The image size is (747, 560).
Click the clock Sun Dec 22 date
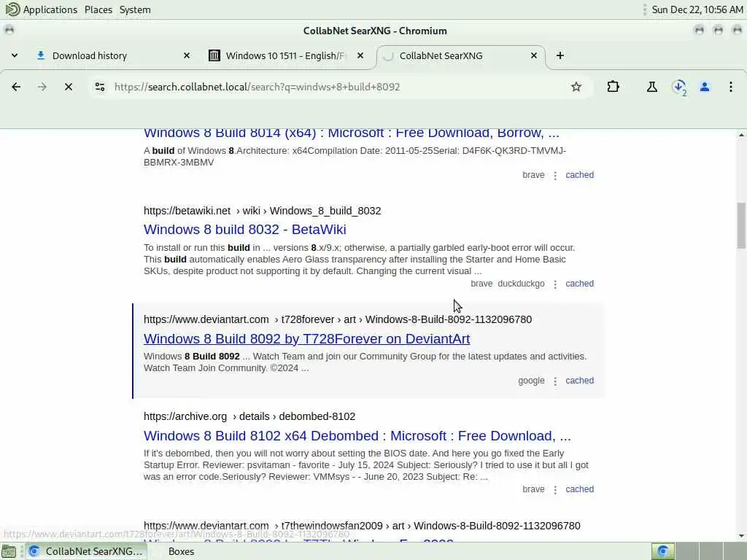coord(697,9)
